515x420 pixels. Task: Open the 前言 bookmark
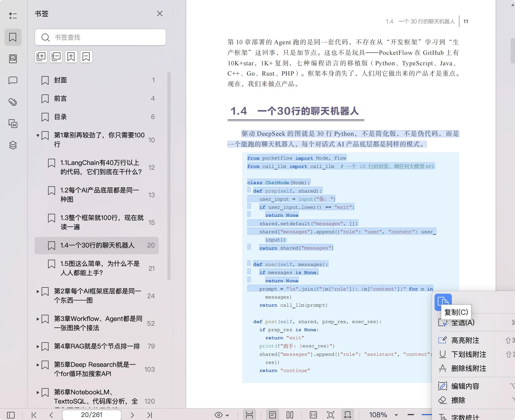pos(97,99)
